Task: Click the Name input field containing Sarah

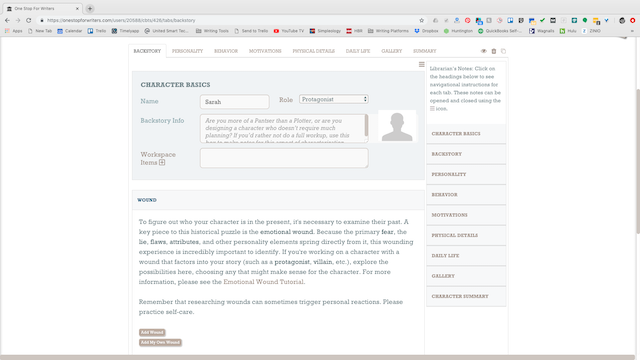Action: click(x=235, y=102)
